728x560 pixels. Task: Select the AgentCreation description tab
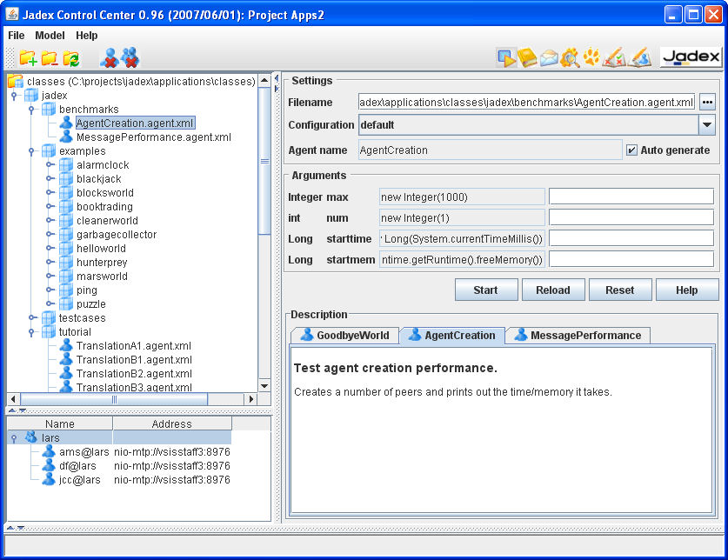click(x=452, y=336)
